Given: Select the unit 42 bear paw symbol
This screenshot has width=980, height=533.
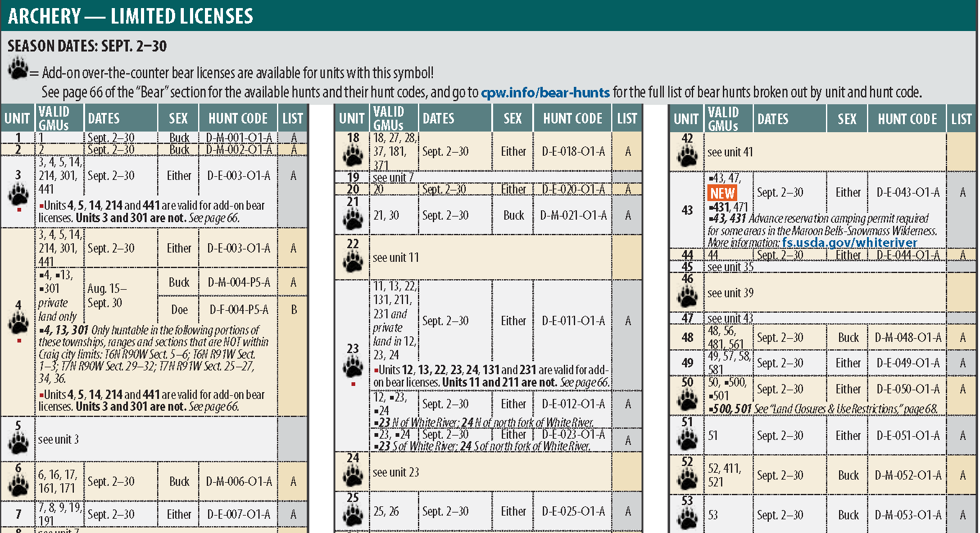Looking at the screenshot, I should click(687, 156).
